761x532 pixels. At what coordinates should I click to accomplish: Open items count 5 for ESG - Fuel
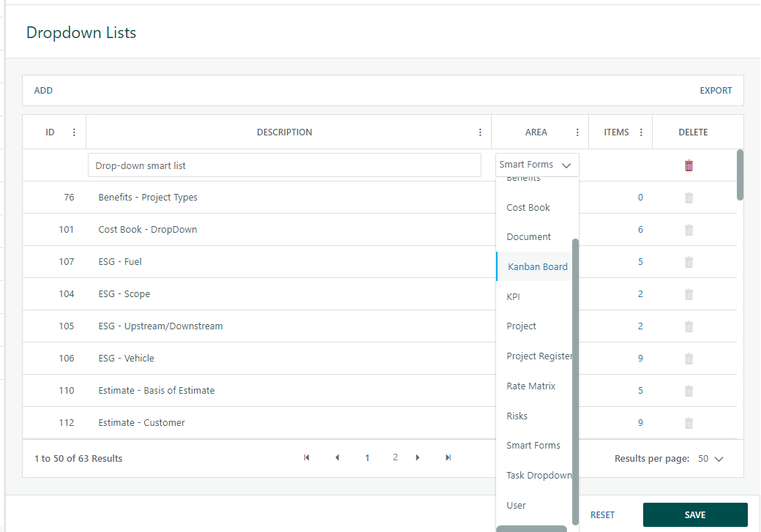coord(640,262)
